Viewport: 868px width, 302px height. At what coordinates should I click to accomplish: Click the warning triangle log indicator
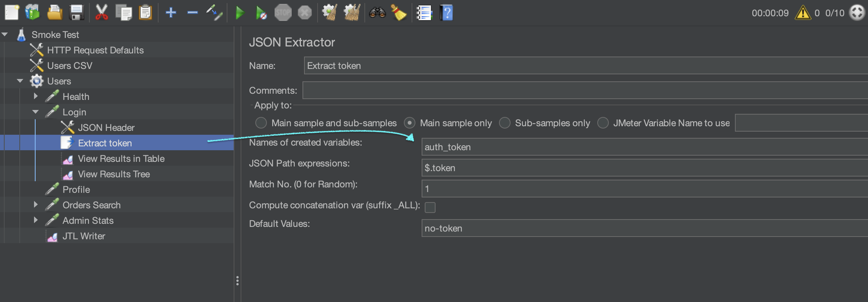(x=803, y=13)
